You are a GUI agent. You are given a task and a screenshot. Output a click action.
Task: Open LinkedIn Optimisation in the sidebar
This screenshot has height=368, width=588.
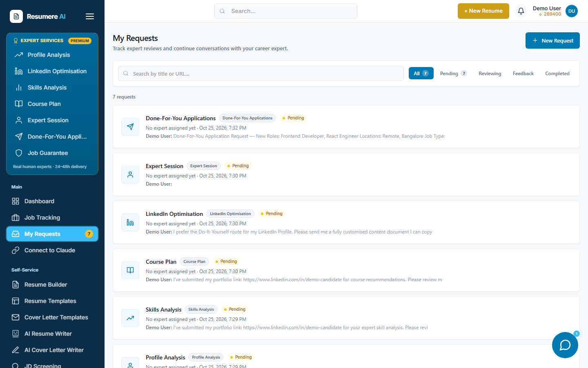(52, 71)
